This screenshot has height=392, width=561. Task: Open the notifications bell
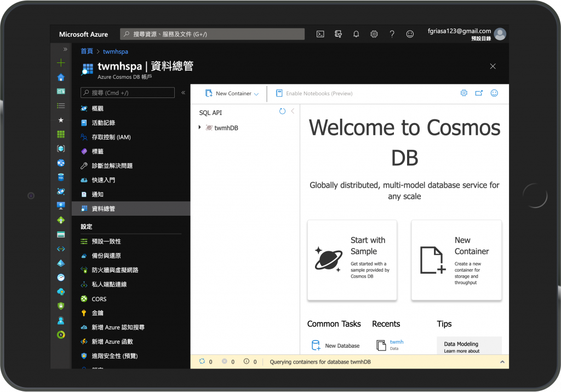[x=356, y=34]
